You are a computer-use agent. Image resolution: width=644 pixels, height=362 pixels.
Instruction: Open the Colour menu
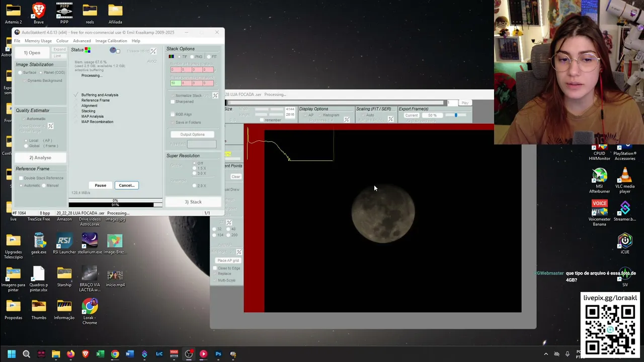click(x=62, y=41)
